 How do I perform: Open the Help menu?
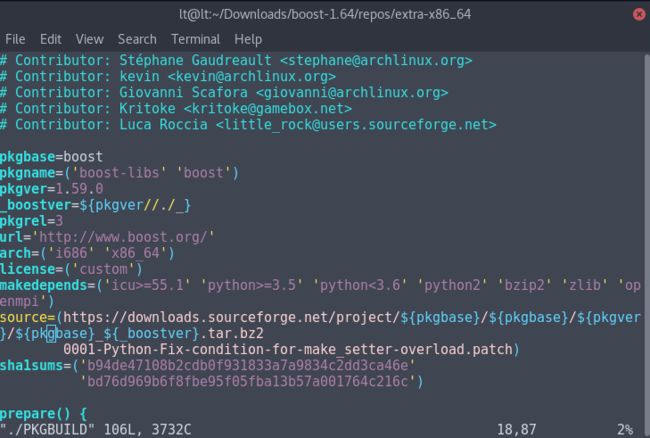(248, 39)
